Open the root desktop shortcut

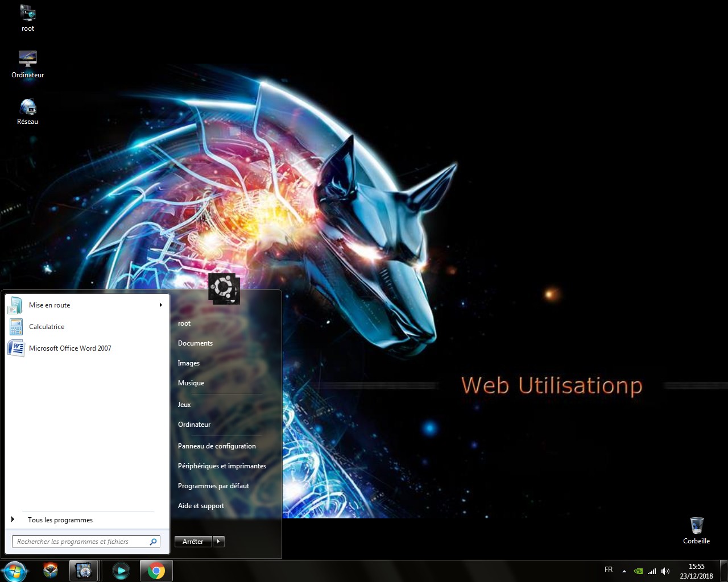[x=27, y=18]
